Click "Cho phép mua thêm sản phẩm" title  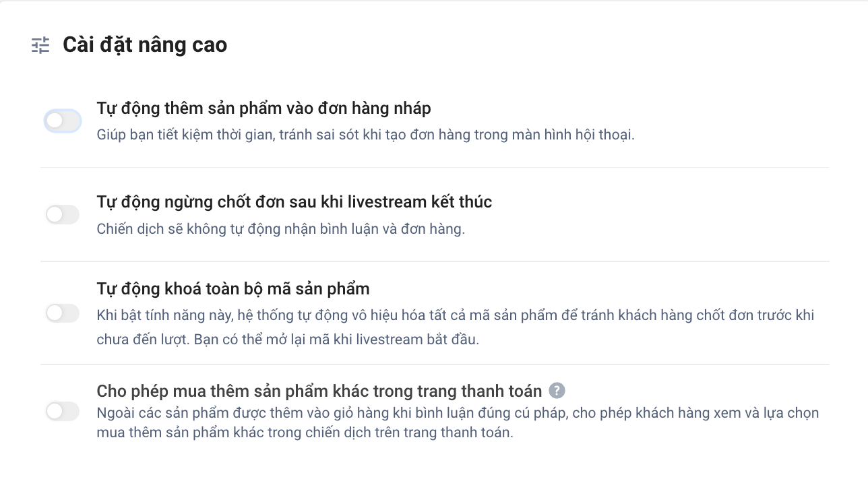pos(319,391)
